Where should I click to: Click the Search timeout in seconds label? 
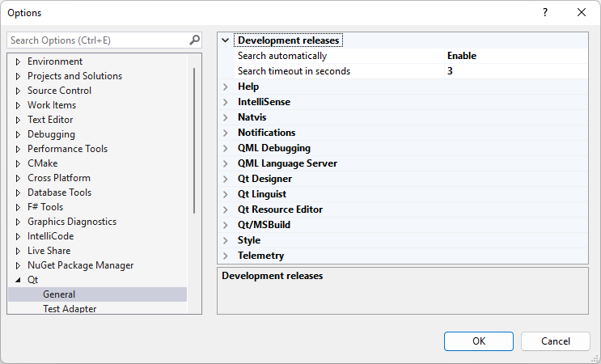[x=294, y=71]
